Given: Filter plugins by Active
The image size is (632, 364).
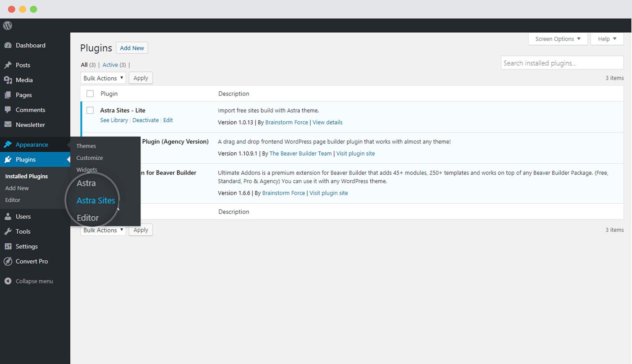Looking at the screenshot, I should coord(110,65).
